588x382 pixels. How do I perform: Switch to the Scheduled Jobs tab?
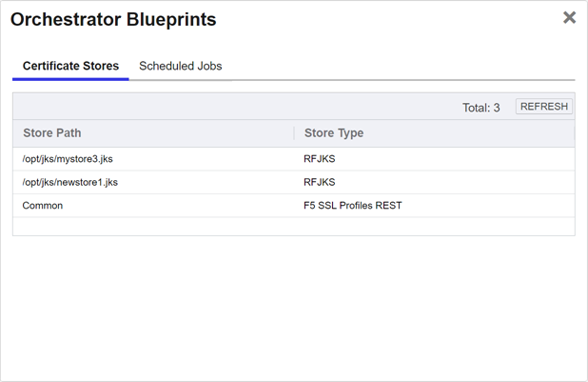tap(180, 66)
